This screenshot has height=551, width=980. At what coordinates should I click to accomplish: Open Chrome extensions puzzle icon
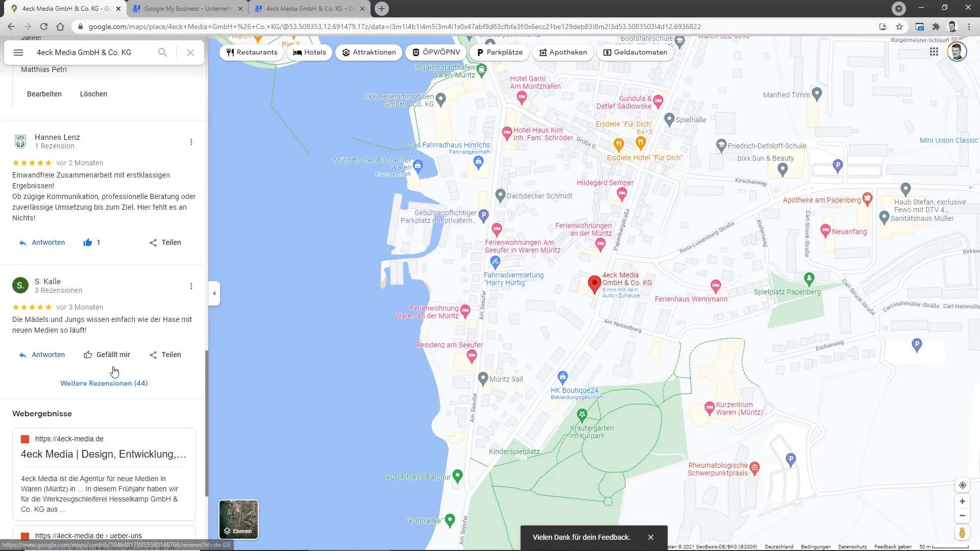point(936,27)
